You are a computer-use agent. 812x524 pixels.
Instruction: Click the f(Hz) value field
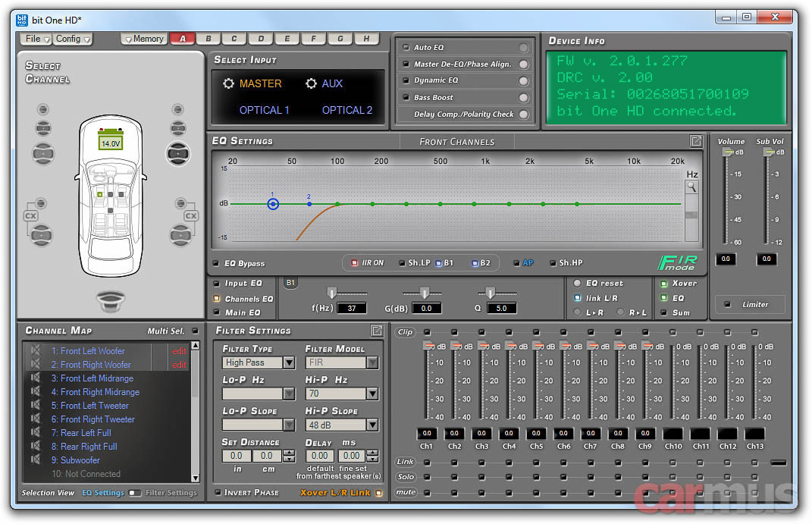pyautogui.click(x=352, y=308)
